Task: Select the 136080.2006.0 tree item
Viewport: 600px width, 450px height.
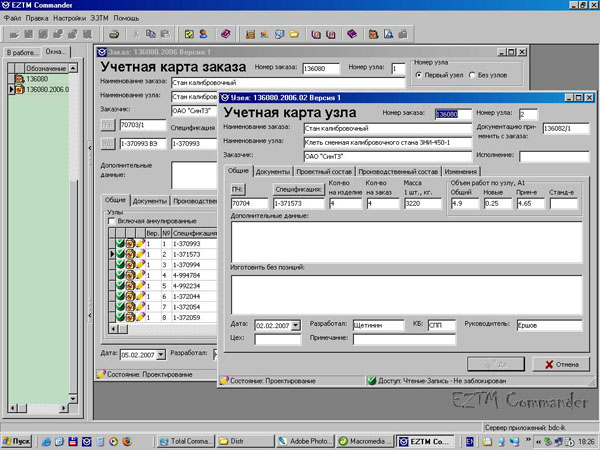Action: pos(47,90)
